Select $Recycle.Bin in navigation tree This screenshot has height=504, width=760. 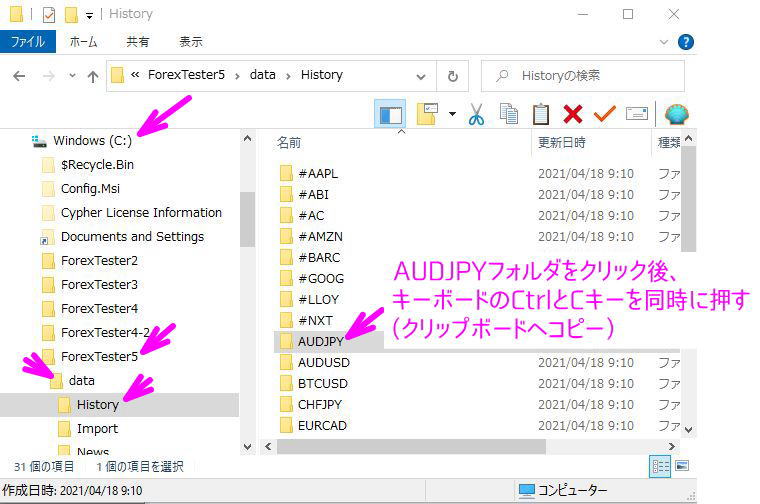point(97,165)
